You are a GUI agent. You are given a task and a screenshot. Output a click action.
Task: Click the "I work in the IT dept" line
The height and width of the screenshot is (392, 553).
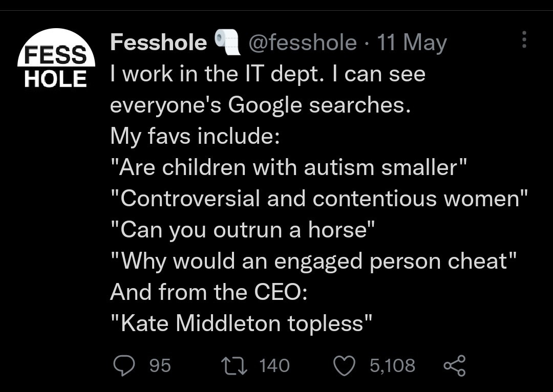pos(268,74)
